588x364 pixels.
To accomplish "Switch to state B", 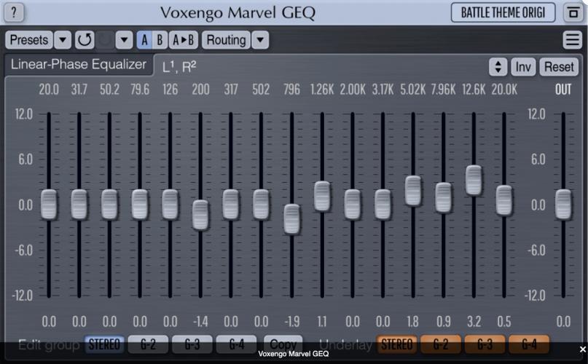I will (x=160, y=40).
